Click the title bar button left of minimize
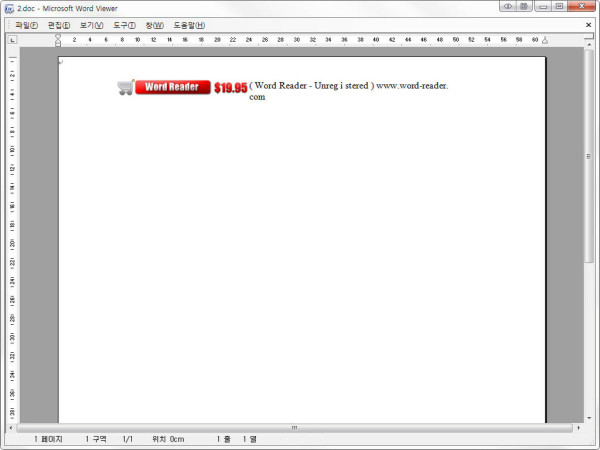The height and width of the screenshot is (450, 600). click(524, 6)
